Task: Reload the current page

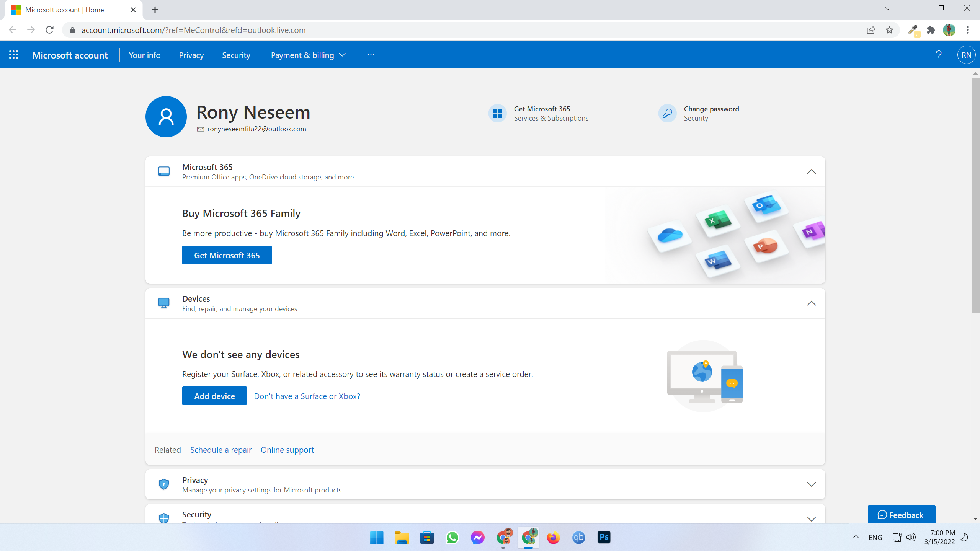Action: 49,30
